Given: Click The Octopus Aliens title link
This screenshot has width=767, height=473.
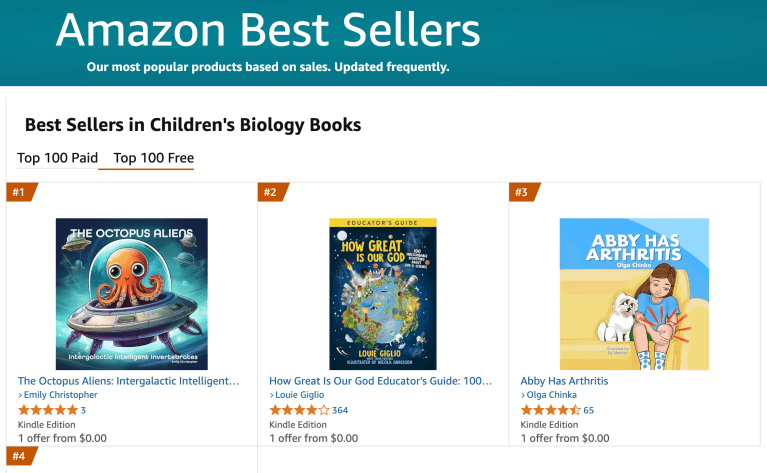Looking at the screenshot, I should point(129,381).
